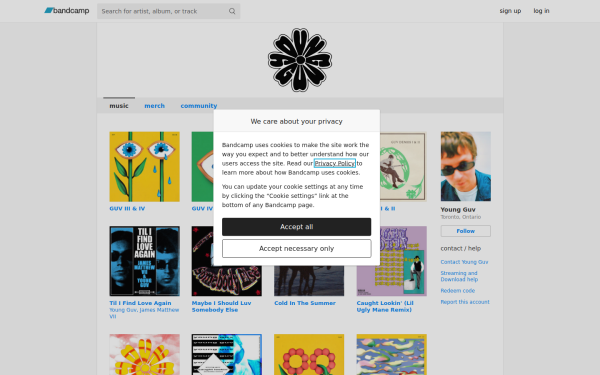Screen dimensions: 600x375
Task: Open the black-and-blue striped album cover
Action: point(227,354)
